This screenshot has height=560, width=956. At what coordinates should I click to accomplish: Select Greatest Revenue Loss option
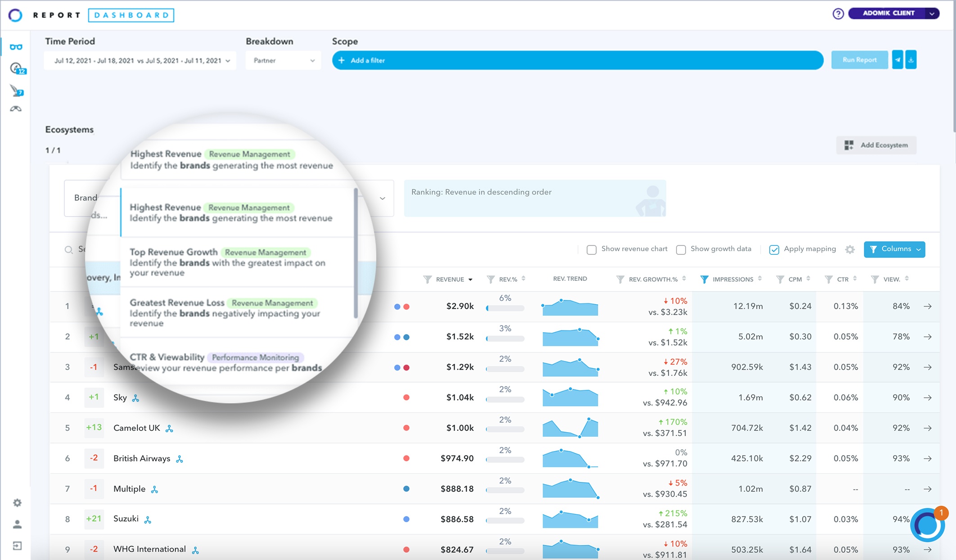(237, 312)
